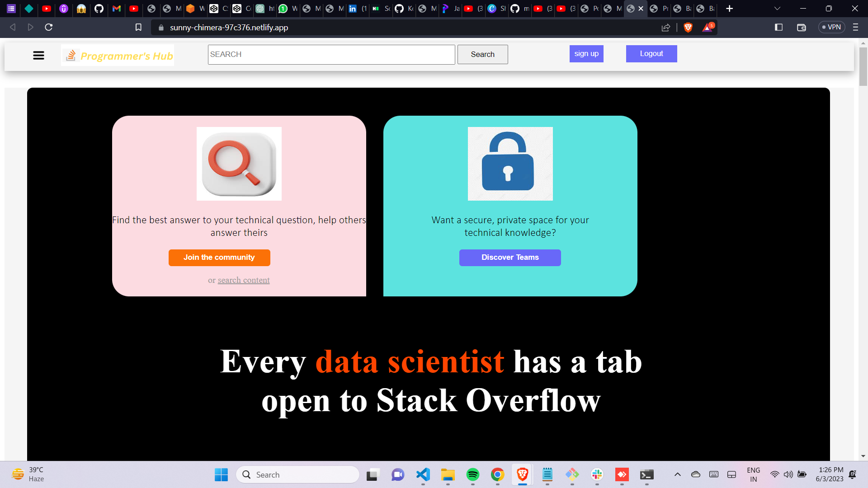Open the Brave Rewards triangle icon
This screenshot has height=488, width=868.
(708, 27)
